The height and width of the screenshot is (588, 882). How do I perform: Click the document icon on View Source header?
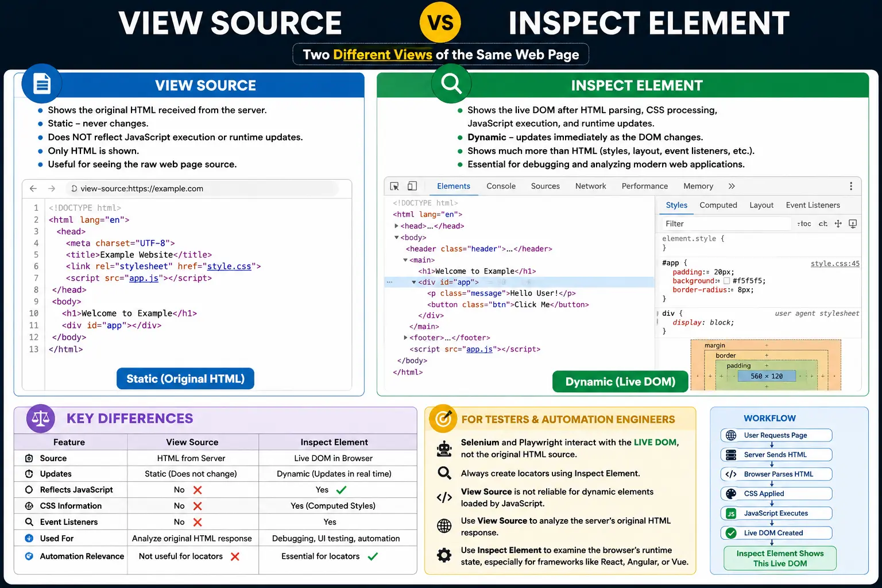41,84
